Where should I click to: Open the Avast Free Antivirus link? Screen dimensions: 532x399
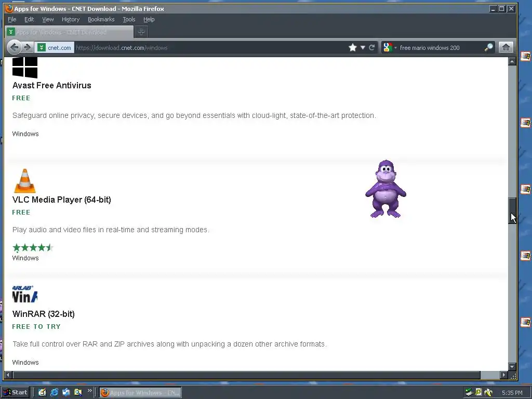(x=51, y=86)
